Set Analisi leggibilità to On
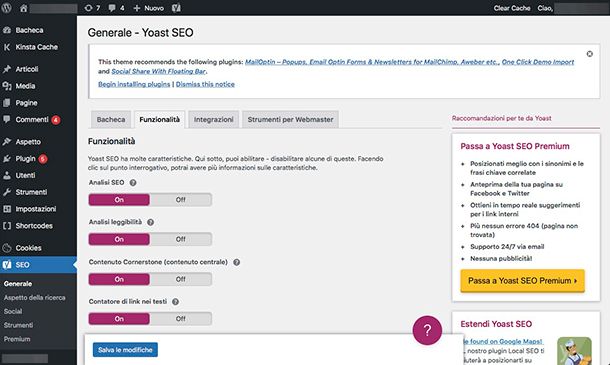Viewport: 610px width, 365px height. tap(119, 239)
